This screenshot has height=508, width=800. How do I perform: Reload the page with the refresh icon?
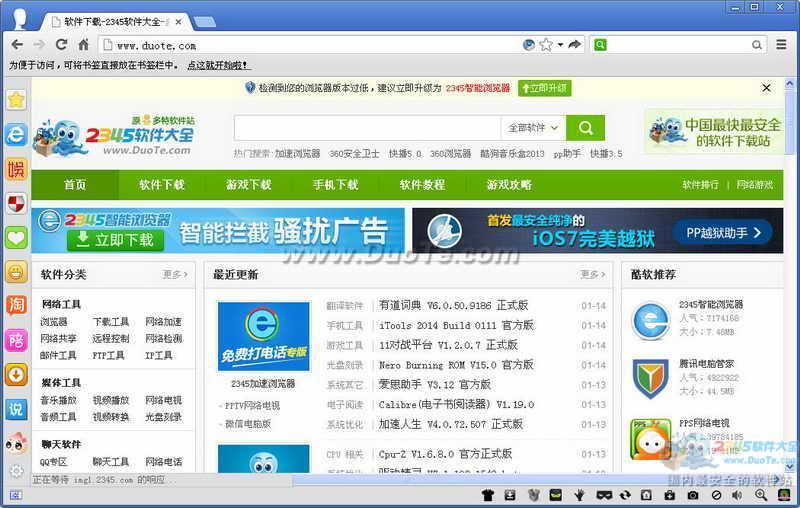tap(62, 44)
